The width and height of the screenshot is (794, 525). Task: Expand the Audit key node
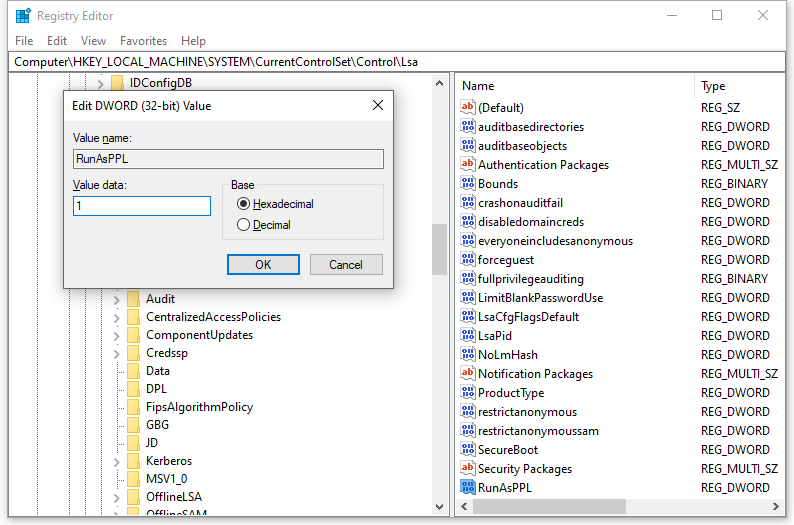116,299
